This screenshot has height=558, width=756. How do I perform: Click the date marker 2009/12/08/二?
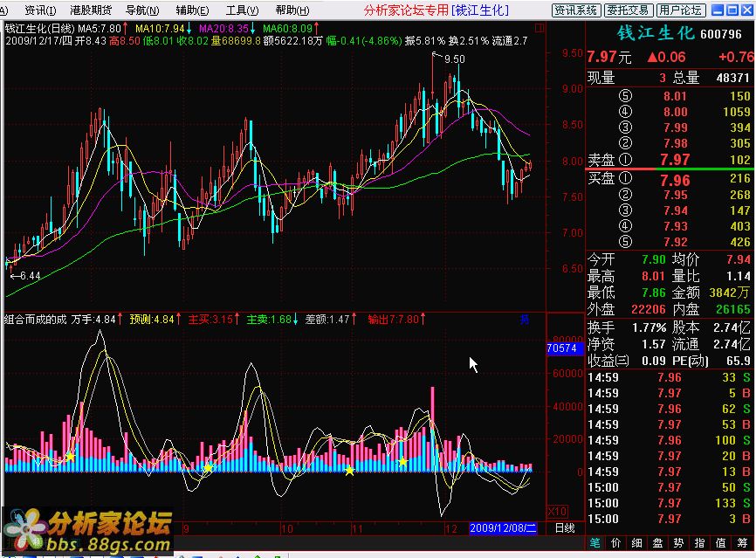point(503,528)
